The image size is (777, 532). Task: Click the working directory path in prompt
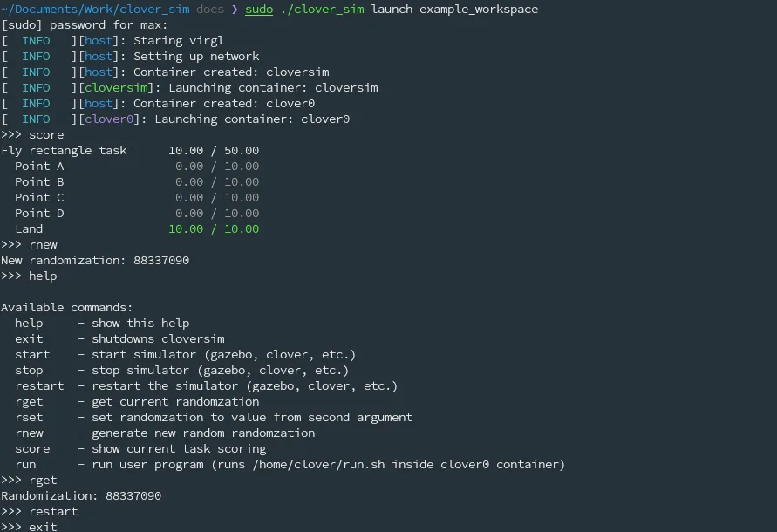pyautogui.click(x=95, y=10)
